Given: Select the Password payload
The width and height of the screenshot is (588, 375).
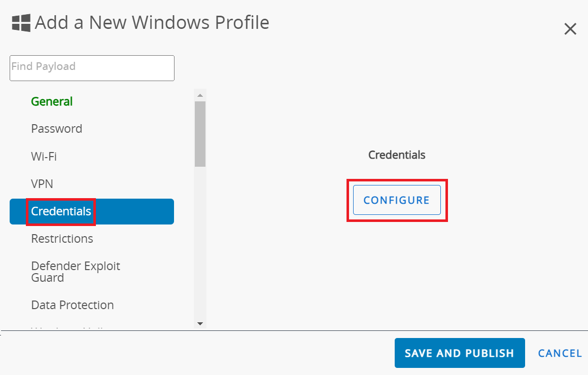Looking at the screenshot, I should [56, 129].
